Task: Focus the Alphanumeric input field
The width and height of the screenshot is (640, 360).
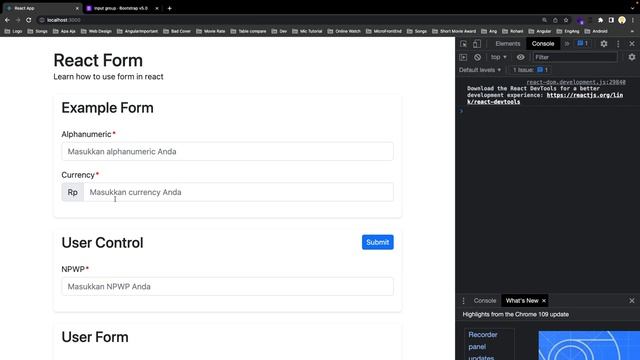Action: (x=227, y=151)
